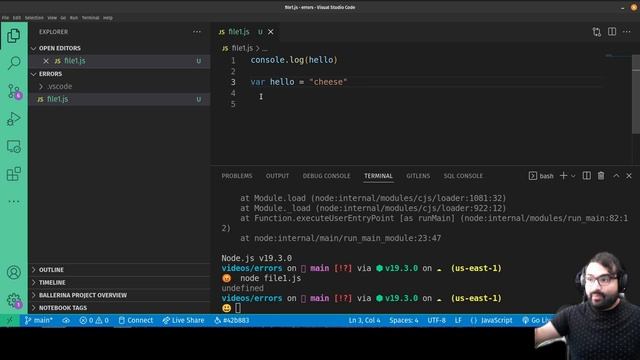Click the #42b883 color item in status bar
The width and height of the screenshot is (640, 360).
[x=231, y=320]
